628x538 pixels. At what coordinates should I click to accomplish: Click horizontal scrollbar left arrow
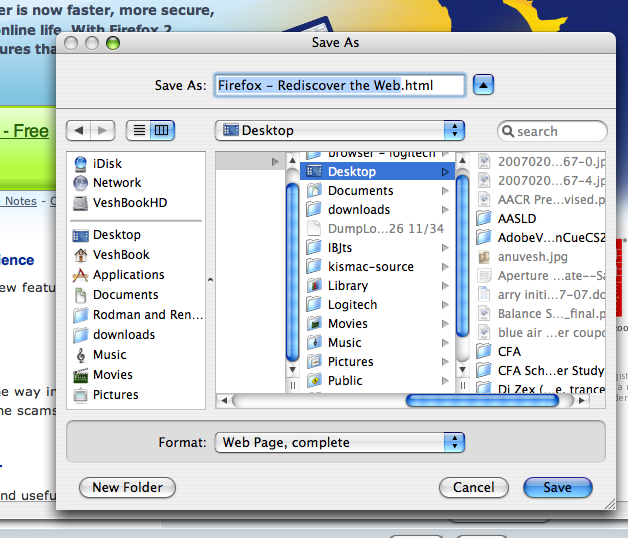pos(224,400)
